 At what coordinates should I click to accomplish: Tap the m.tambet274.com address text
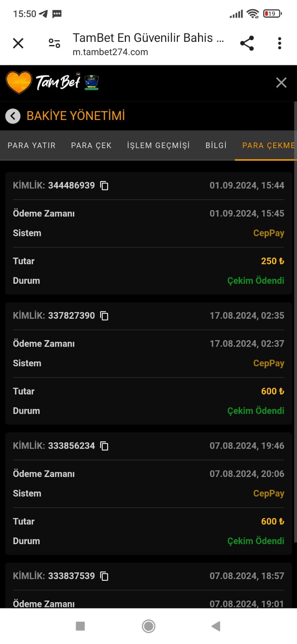pyautogui.click(x=110, y=52)
